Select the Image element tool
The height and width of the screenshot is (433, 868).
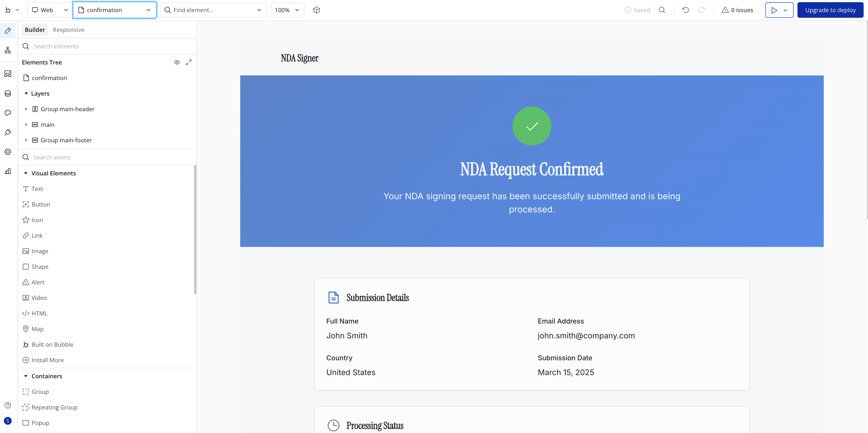pos(35,251)
